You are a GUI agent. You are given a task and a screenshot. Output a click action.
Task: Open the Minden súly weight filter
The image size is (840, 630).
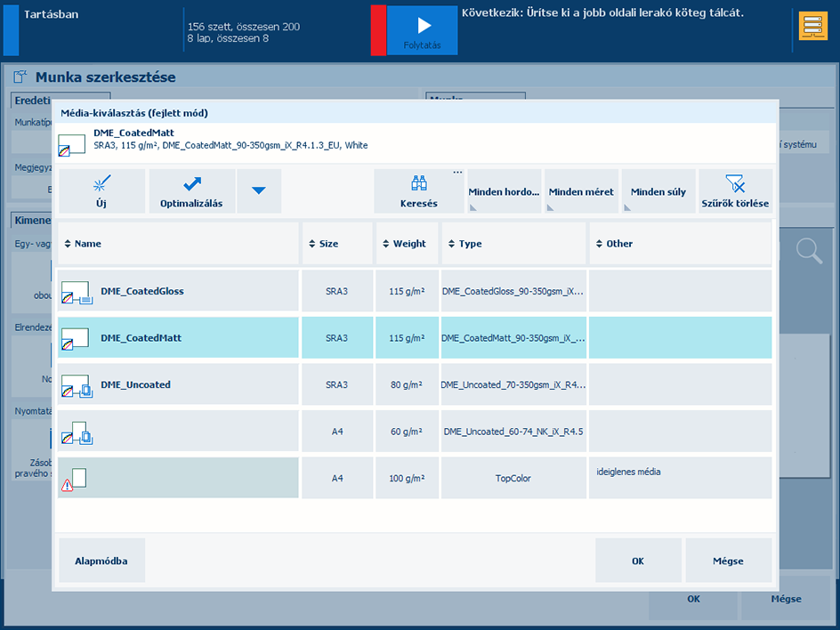point(658,191)
